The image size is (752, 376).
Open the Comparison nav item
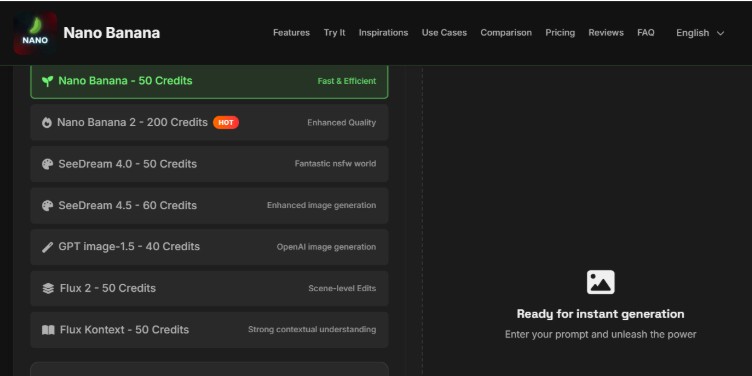[x=506, y=33]
